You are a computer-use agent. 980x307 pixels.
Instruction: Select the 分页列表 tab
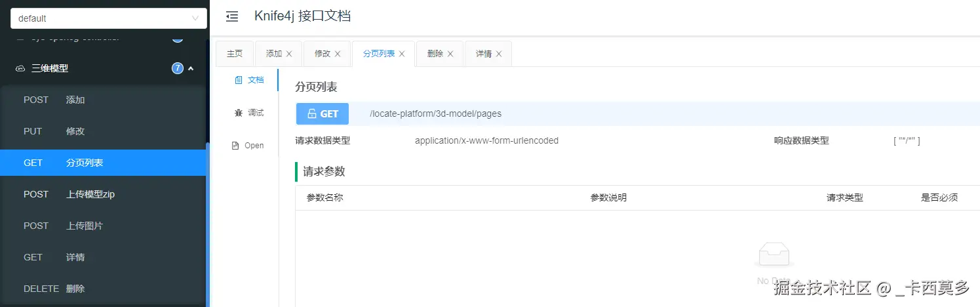click(379, 54)
